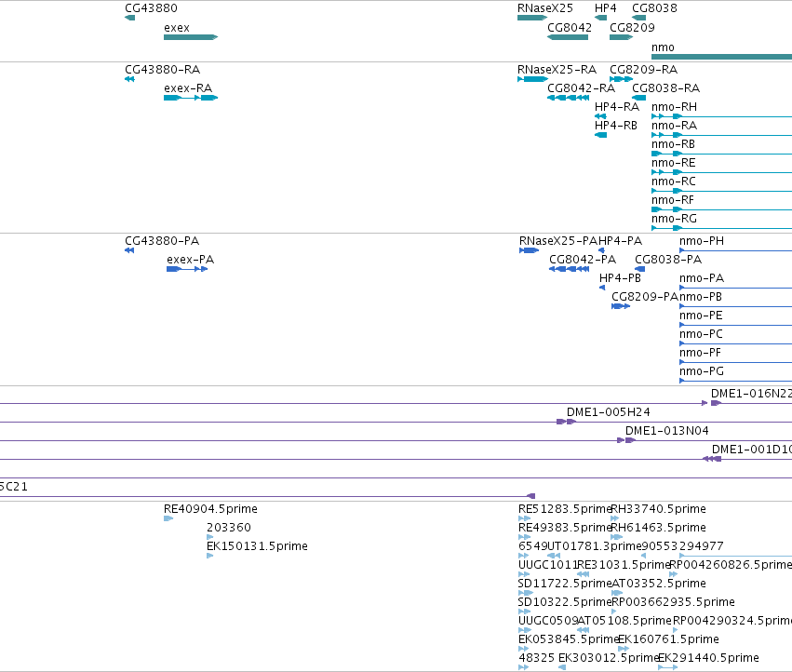The width and height of the screenshot is (792, 672).
Task: Select the 'DME1-013N04' BAC label
Action: coord(666,431)
